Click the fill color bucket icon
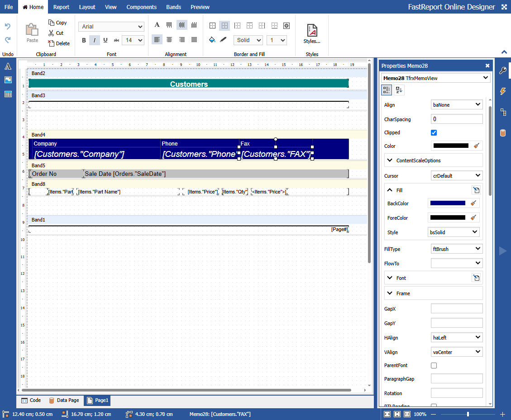Viewport: 511px width, 420px height. click(212, 40)
